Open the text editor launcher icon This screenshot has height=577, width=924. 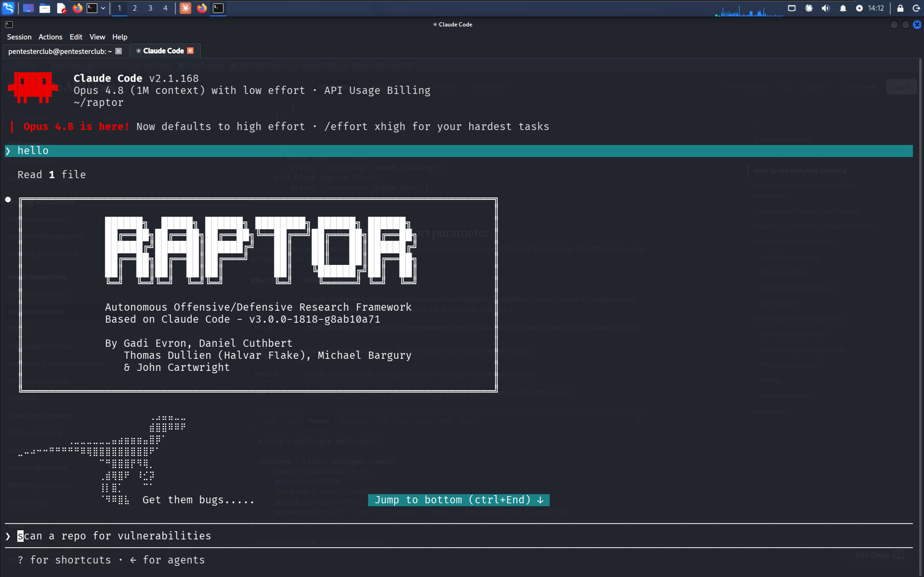pos(61,8)
